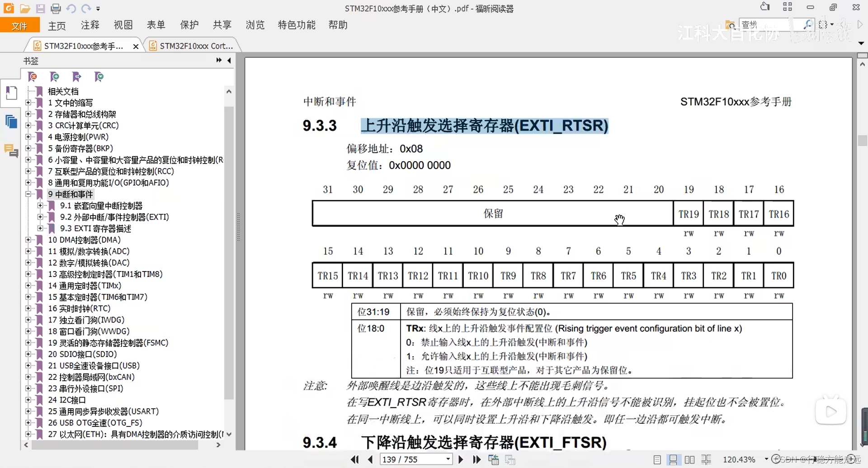
Task: Click the document vertical scrollbar thumb
Action: (862, 140)
